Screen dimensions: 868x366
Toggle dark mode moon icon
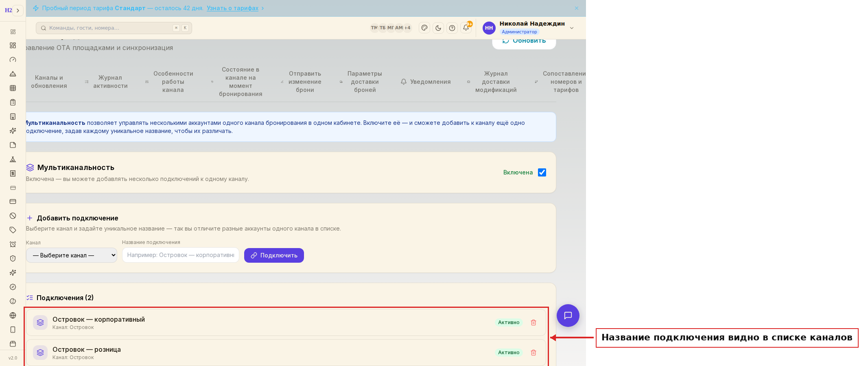coord(438,28)
